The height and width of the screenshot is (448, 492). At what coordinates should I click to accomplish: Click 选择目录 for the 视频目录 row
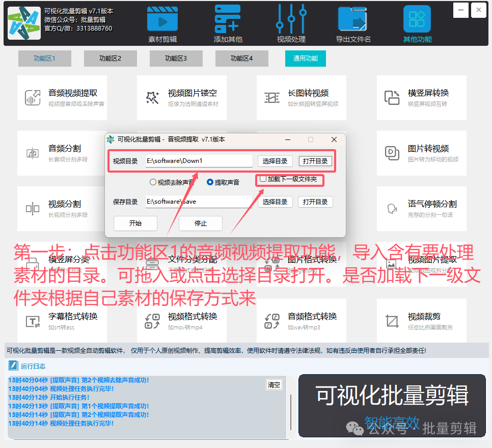[275, 161]
